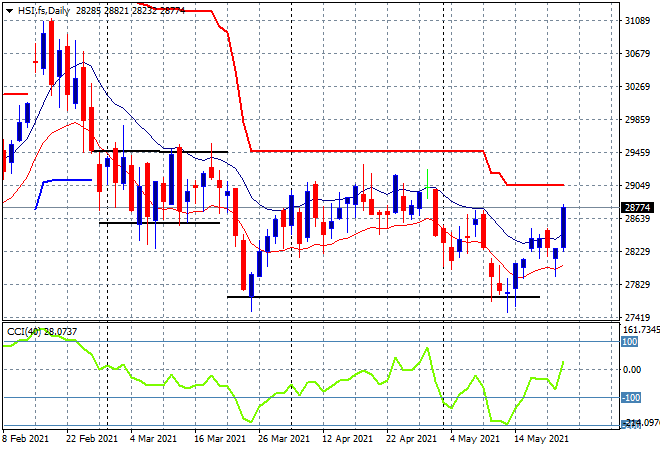660x450 pixels.
Task: Click the 30679 price axis label
Action: click(637, 53)
